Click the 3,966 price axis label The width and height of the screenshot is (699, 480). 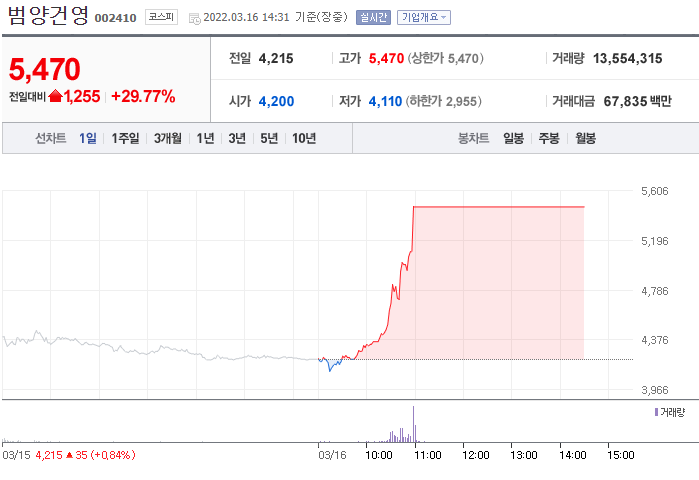654,390
